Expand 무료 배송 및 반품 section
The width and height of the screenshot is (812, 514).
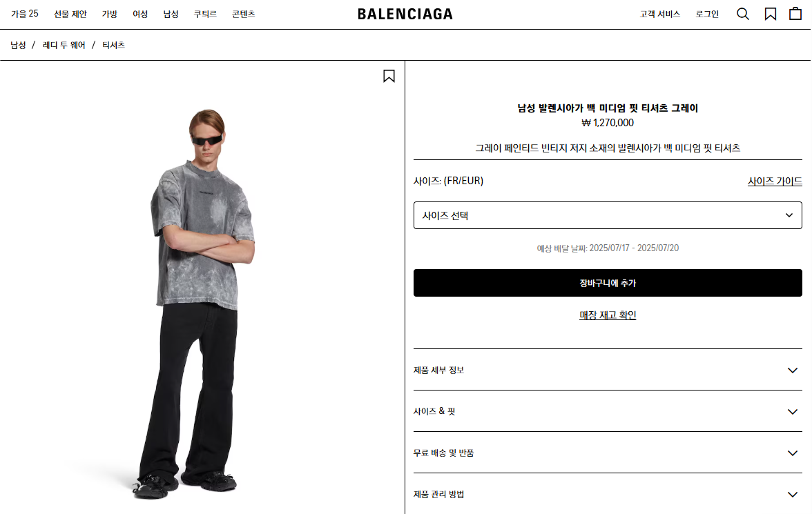pos(608,453)
